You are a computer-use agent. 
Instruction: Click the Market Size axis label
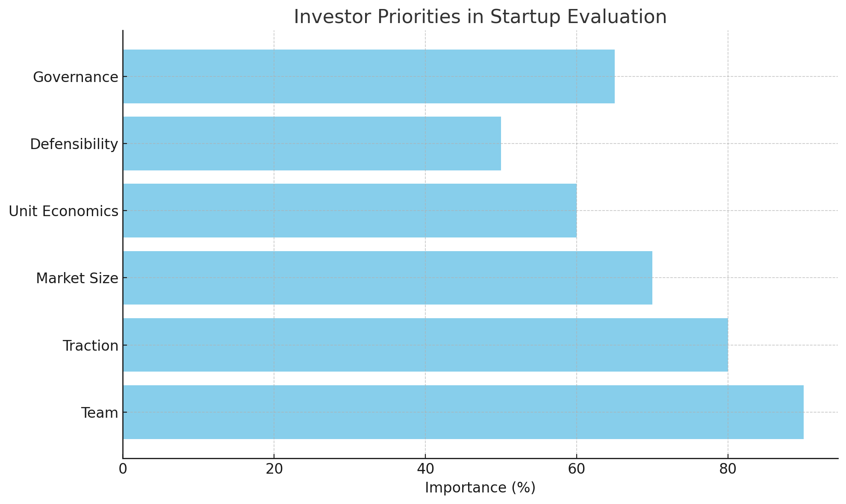[x=77, y=278]
